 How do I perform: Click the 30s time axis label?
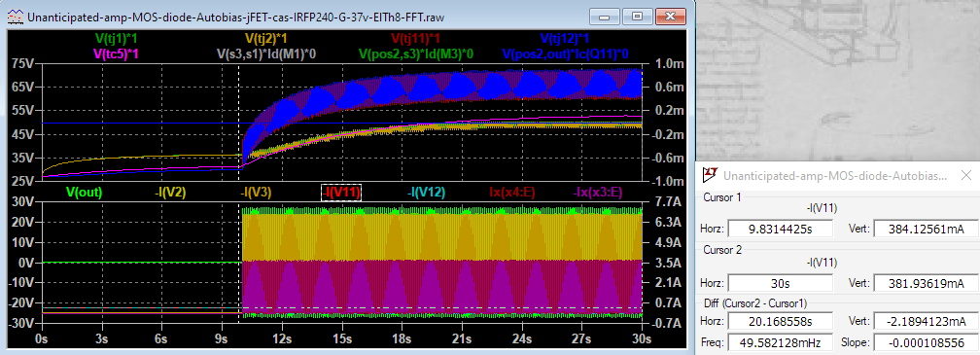pyautogui.click(x=642, y=339)
